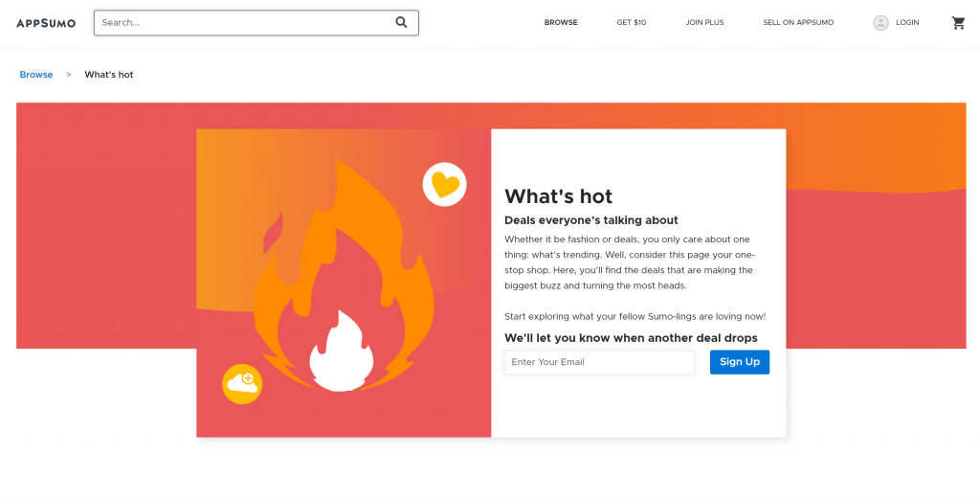The height and width of the screenshot is (500, 980).
Task: Click the yellow heart badge icon
Action: (444, 184)
